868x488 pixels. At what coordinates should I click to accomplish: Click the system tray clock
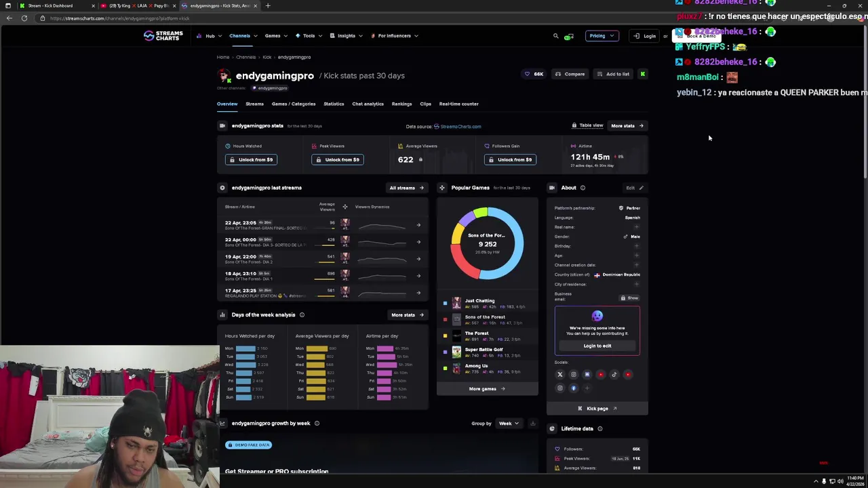[x=856, y=481]
